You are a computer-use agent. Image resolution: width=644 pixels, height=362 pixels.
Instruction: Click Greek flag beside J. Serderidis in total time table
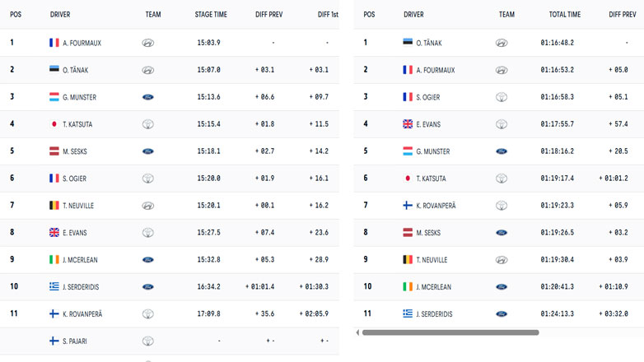pos(408,314)
